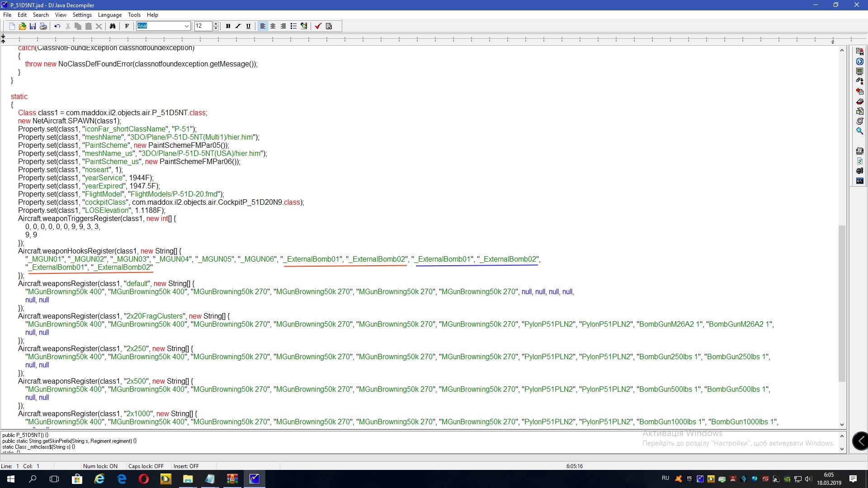Click the red checkmark toolbar icon
This screenshot has height=488, width=868.
(x=318, y=26)
